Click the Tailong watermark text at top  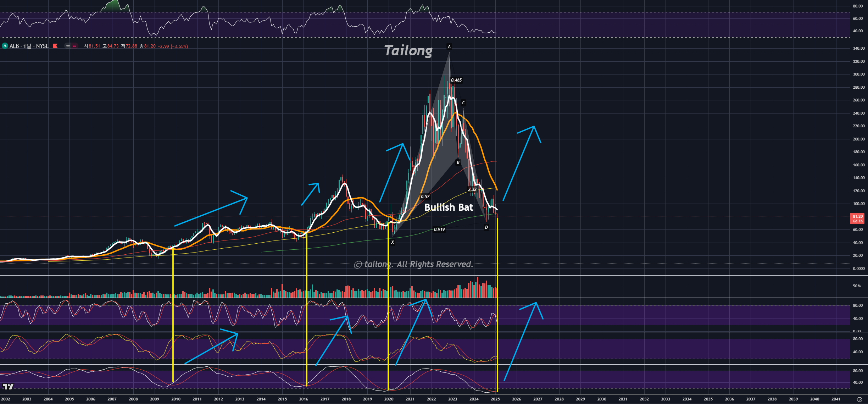click(408, 50)
